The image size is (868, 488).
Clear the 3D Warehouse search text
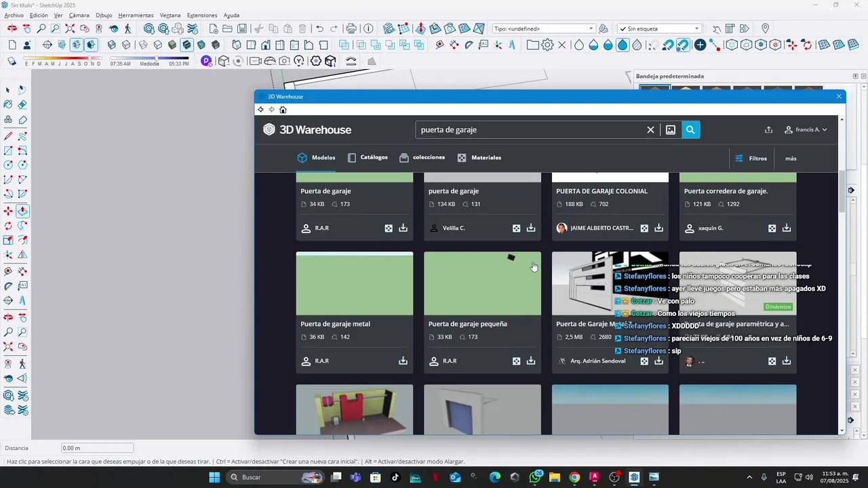click(x=650, y=129)
